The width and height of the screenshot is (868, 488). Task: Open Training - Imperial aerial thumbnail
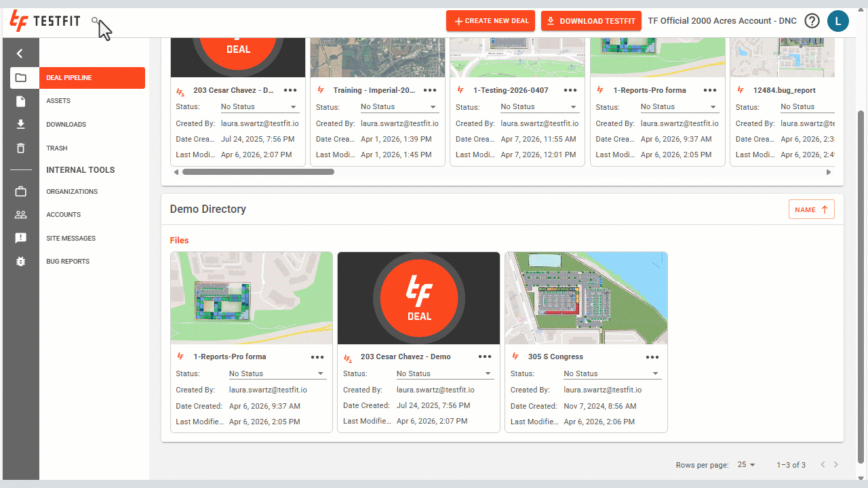[x=378, y=58]
